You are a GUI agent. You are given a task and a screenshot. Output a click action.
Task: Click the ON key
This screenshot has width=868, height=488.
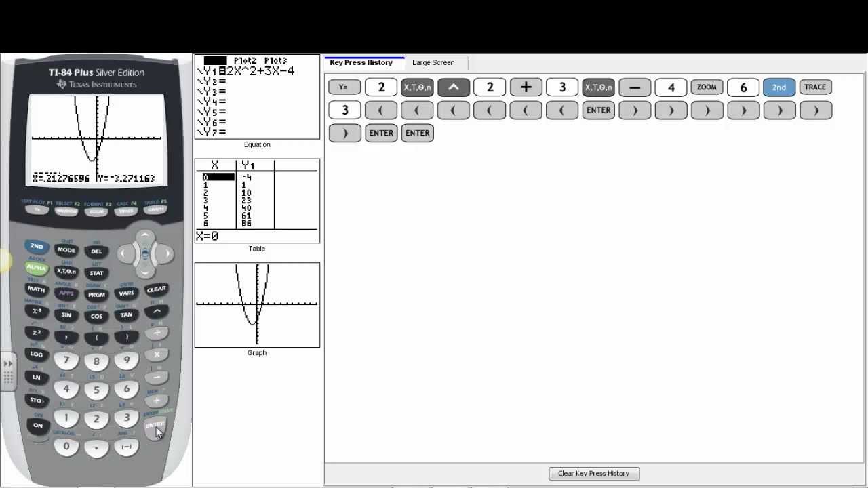(38, 426)
